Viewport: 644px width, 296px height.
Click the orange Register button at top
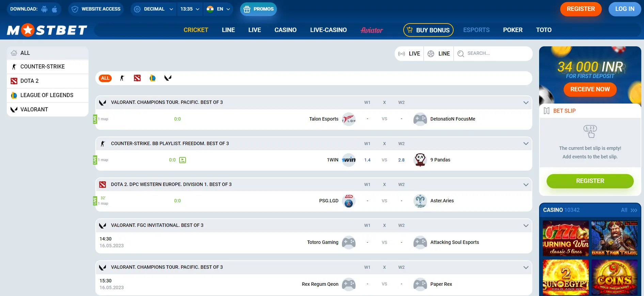coord(581,9)
